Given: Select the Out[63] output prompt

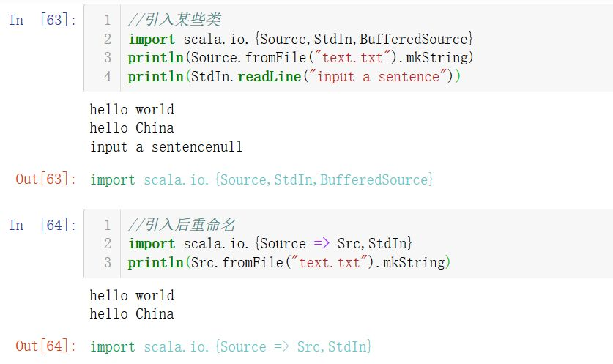Looking at the screenshot, I should point(45,179).
